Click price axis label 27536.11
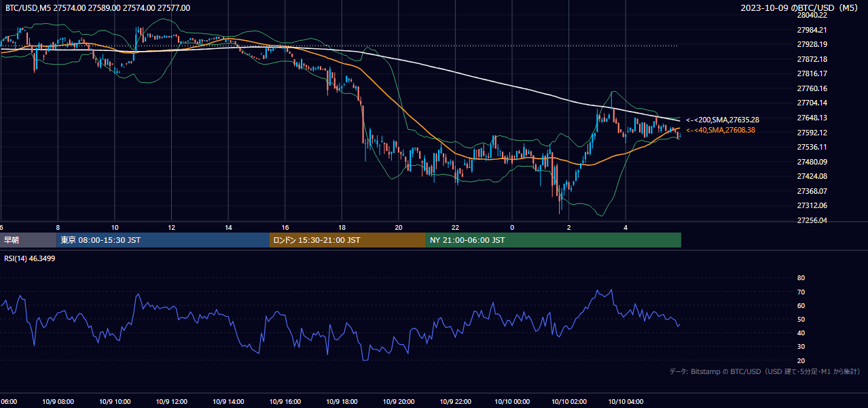 click(812, 147)
